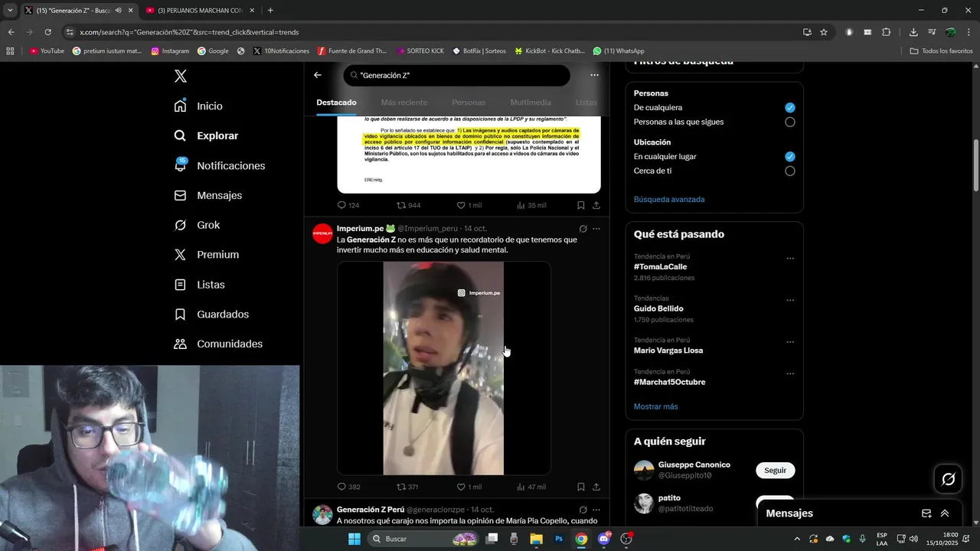Screen dimensions: 980x551
Task: Click Mostrar más under trends
Action: click(655, 406)
